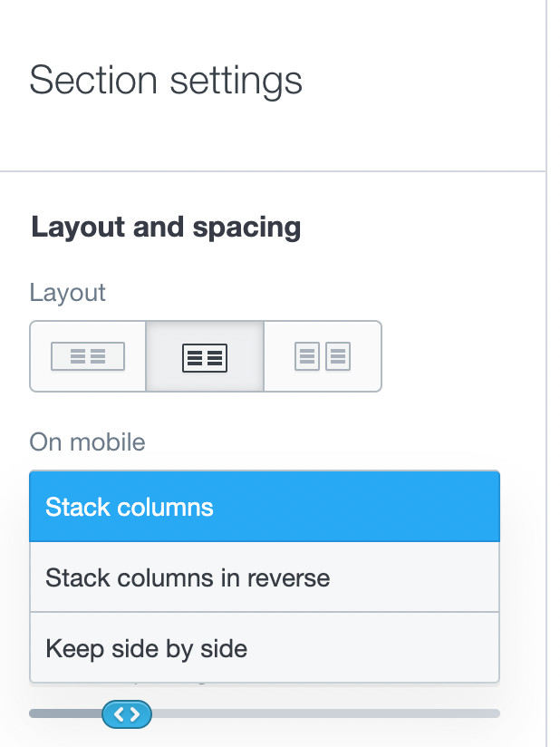The image size is (560, 747).
Task: Click the right chevron on the slider handle
Action: coord(135,714)
